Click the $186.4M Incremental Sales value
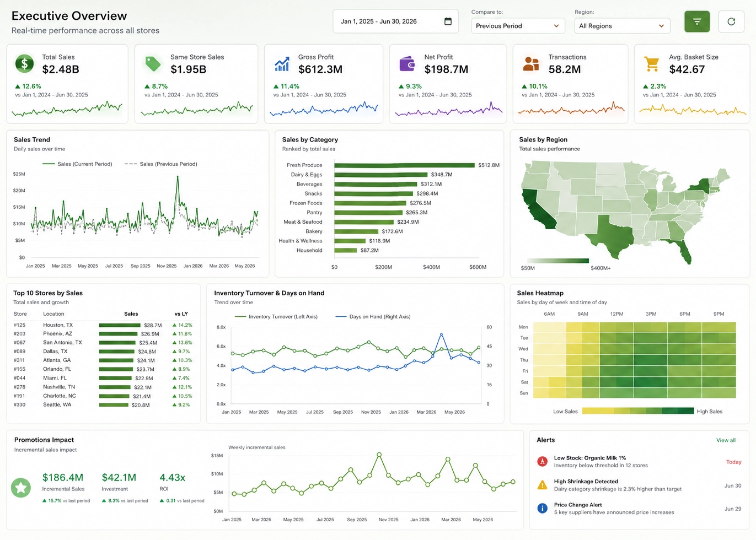The image size is (756, 540). [x=63, y=478]
